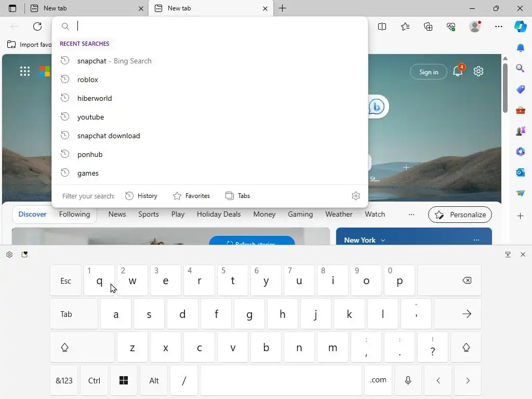Click the Personalize button
The height and width of the screenshot is (399, 532).
[x=460, y=215]
